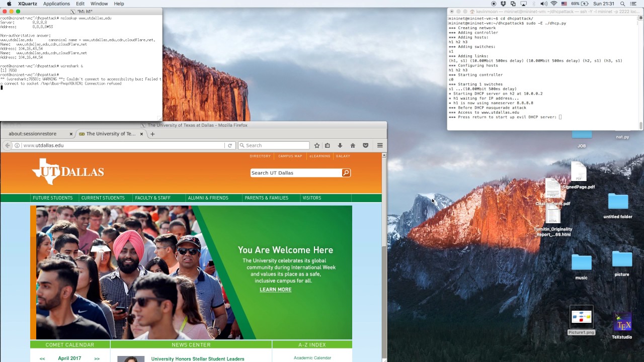Close the about:sessionrestore tab
644x362 pixels.
point(71,134)
